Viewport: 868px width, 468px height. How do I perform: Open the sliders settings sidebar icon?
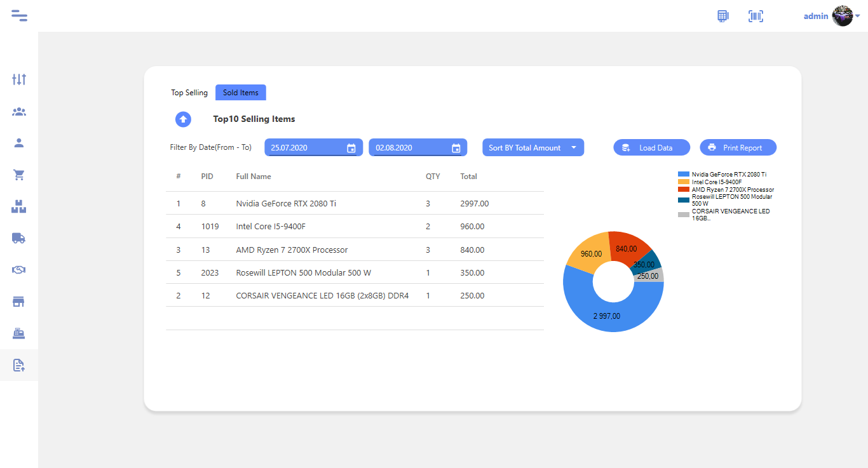19,79
